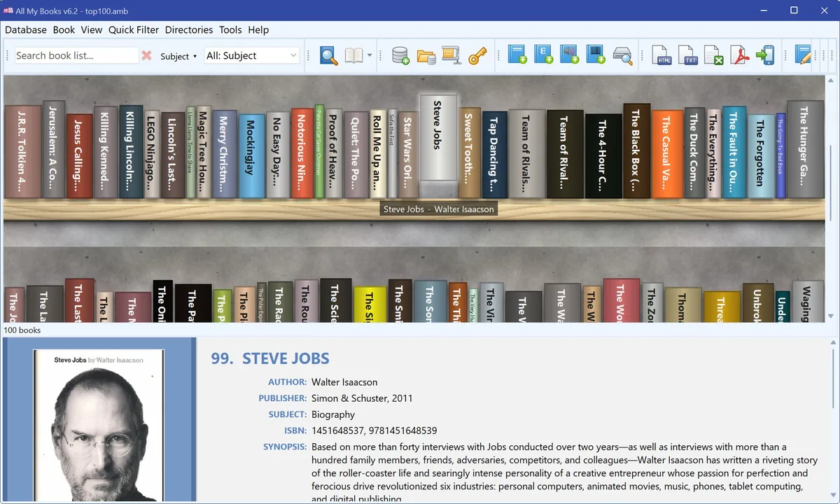Click the compress database clamp icon

click(451, 56)
